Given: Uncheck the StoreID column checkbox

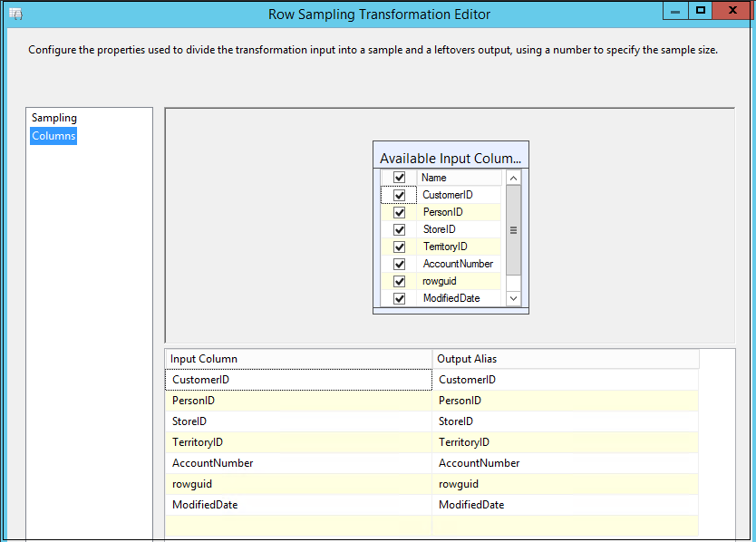Looking at the screenshot, I should 400,230.
